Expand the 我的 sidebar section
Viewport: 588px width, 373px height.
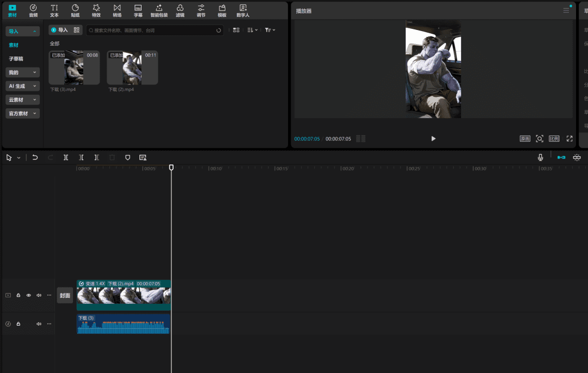point(22,72)
